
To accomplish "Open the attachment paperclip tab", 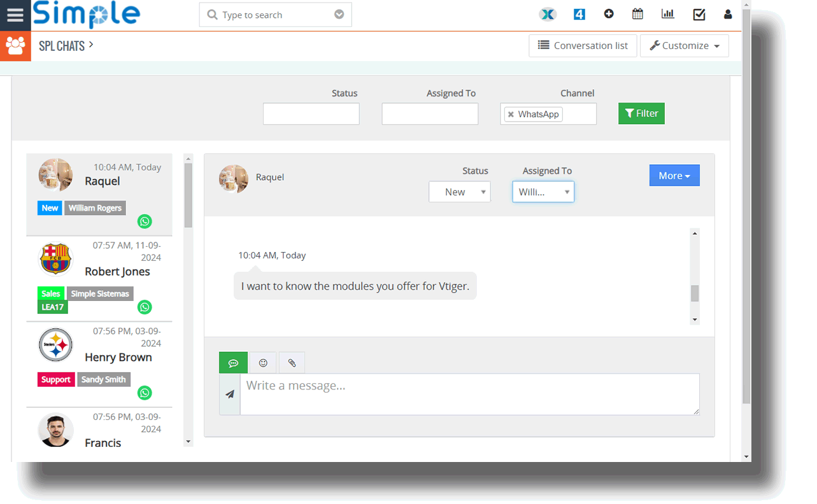I will point(292,363).
